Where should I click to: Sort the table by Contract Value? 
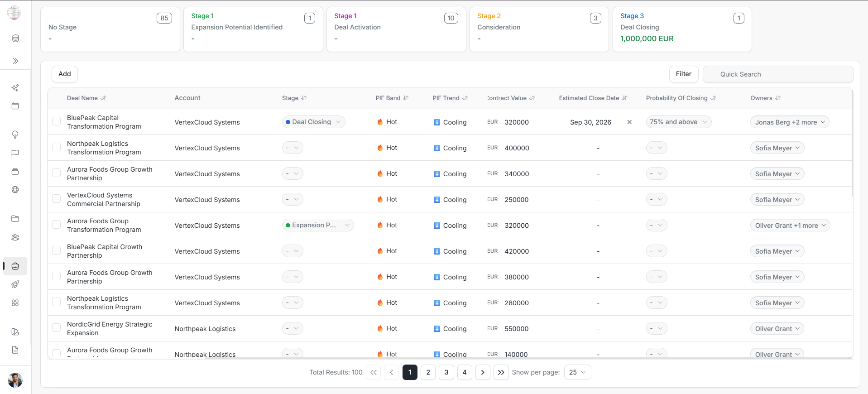click(x=532, y=98)
